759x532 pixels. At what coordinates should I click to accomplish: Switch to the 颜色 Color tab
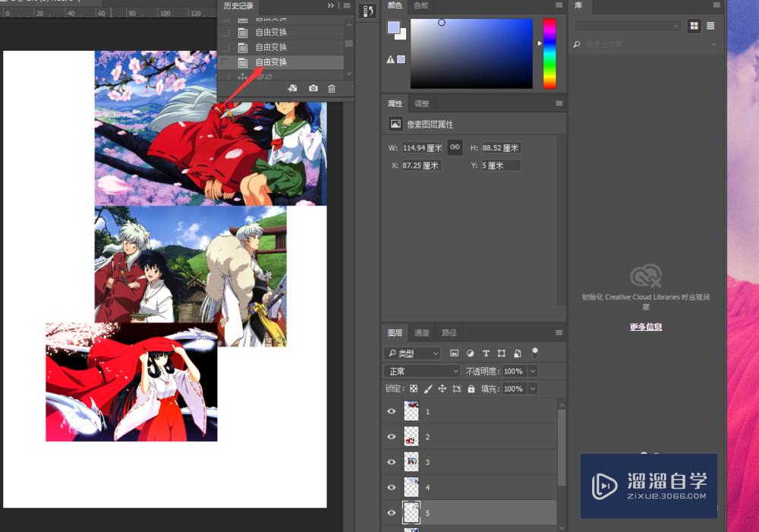pos(395,5)
